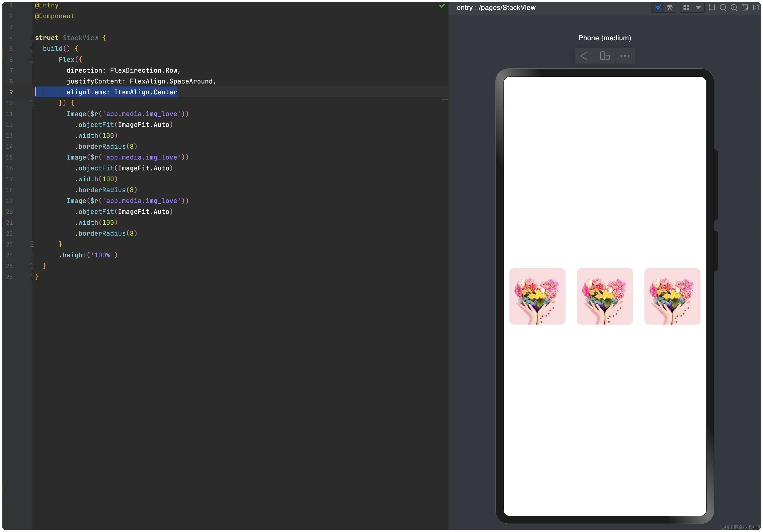763x532 pixels.
Task: Click the first flower image in preview
Action: click(x=537, y=296)
